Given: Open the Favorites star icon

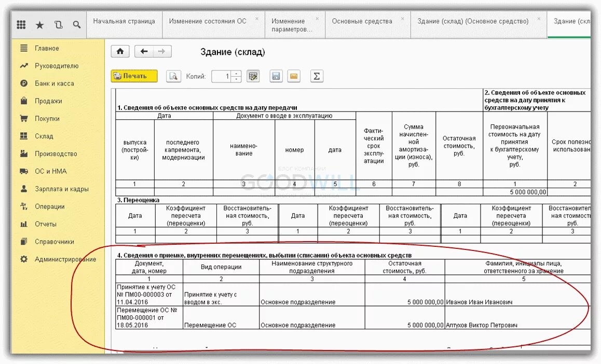Looking at the screenshot, I should 39,25.
